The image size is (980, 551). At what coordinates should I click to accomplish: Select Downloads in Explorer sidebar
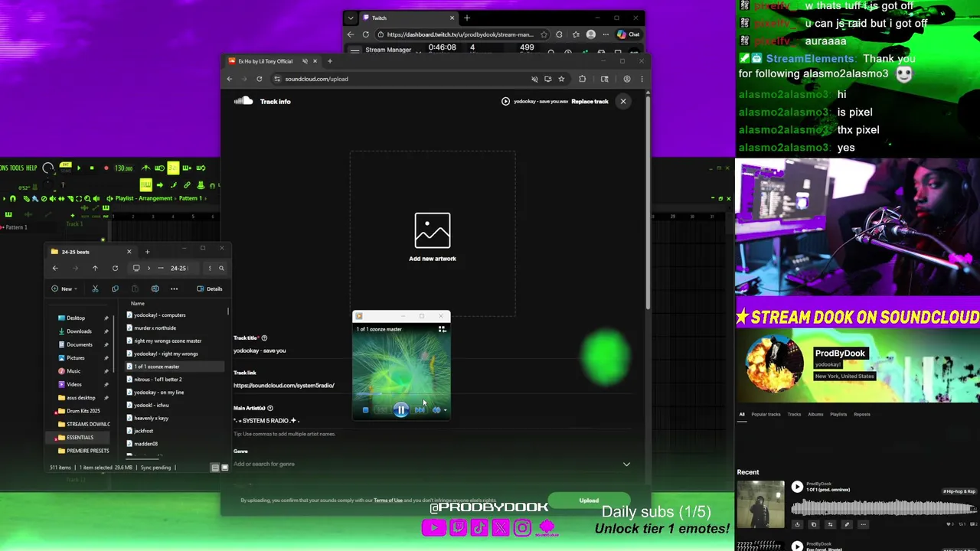tap(80, 331)
